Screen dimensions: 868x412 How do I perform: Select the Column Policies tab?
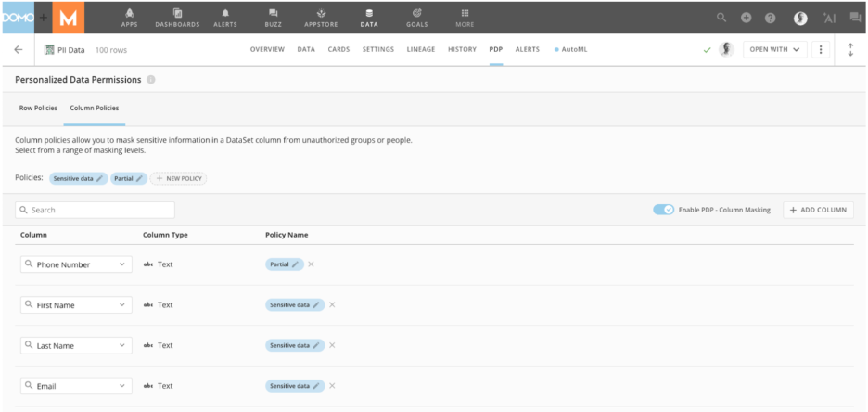(x=94, y=108)
